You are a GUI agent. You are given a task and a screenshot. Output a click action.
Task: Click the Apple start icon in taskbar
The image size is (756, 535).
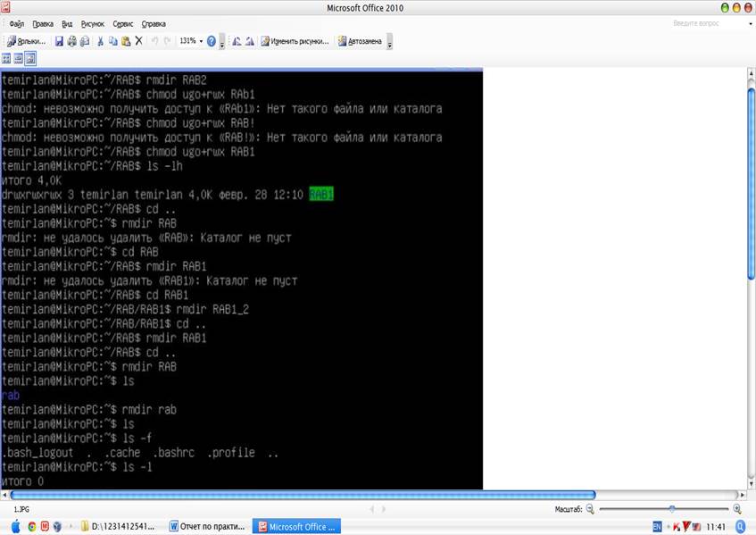pyautogui.click(x=15, y=526)
